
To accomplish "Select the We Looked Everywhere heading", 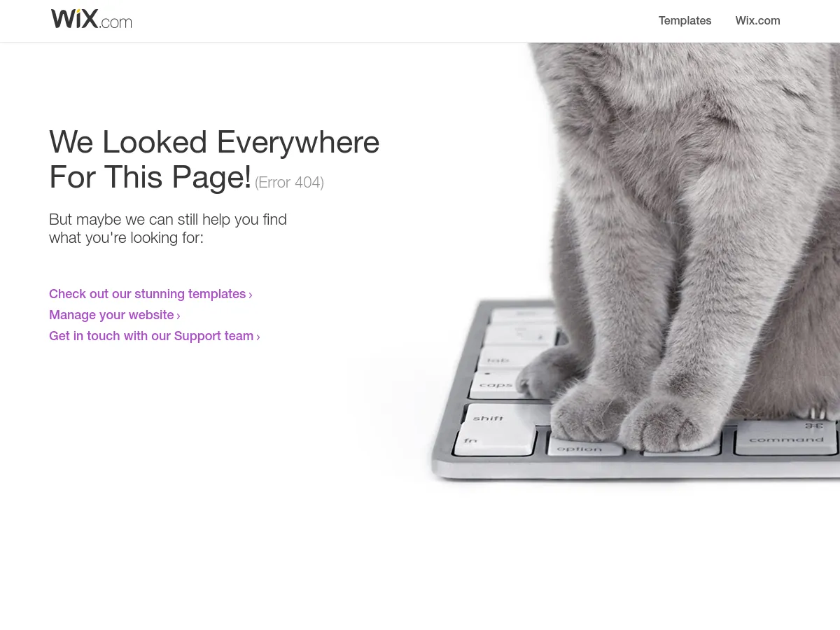I will 214,159.
